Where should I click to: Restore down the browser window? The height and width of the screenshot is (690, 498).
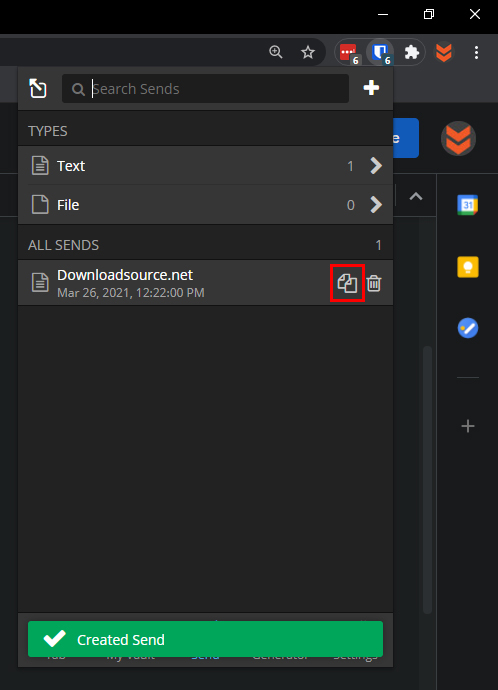[x=429, y=14]
